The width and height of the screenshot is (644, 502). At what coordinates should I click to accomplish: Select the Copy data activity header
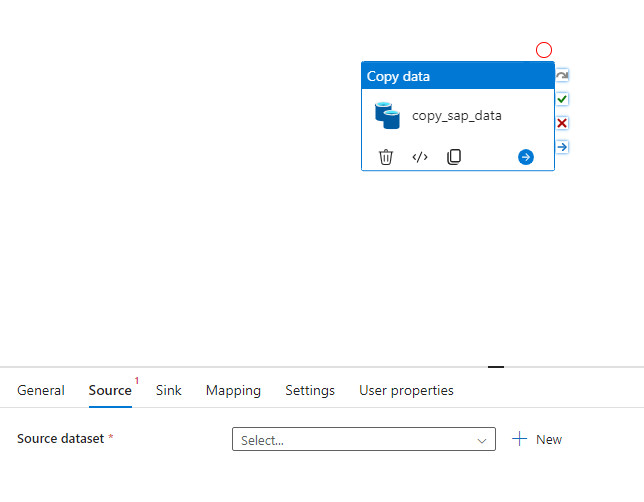click(458, 76)
